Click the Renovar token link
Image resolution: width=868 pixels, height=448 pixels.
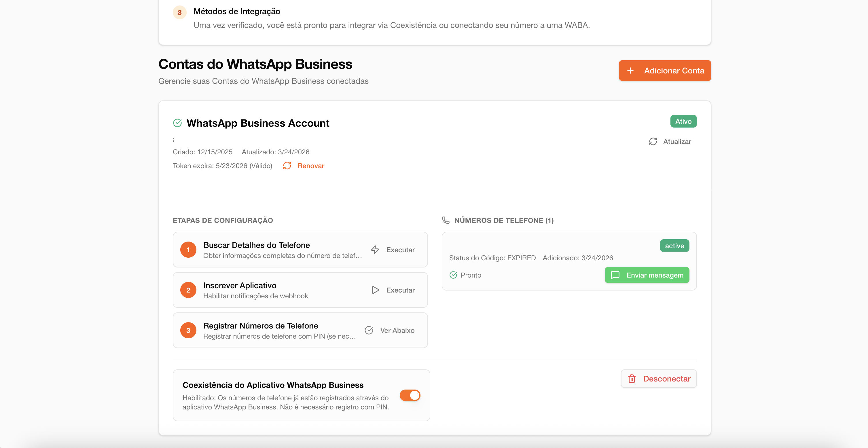[310, 166]
